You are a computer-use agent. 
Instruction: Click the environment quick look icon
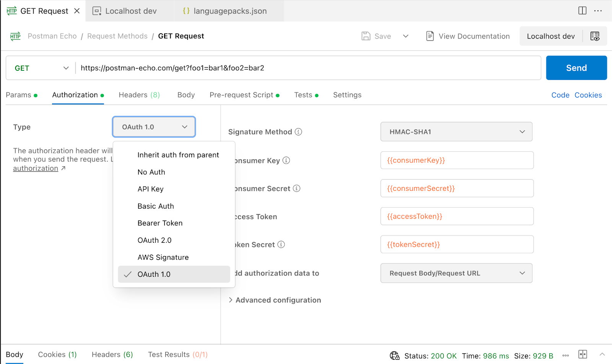(x=595, y=36)
